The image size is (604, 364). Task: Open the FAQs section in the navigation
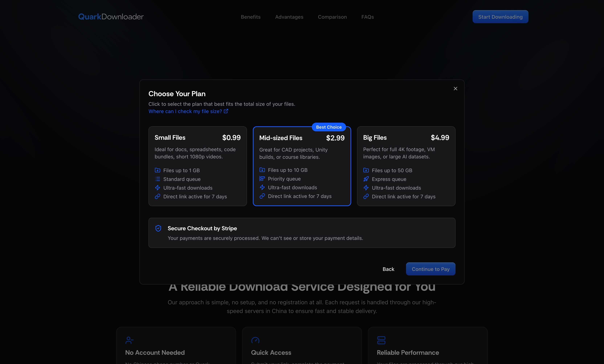[x=368, y=17]
